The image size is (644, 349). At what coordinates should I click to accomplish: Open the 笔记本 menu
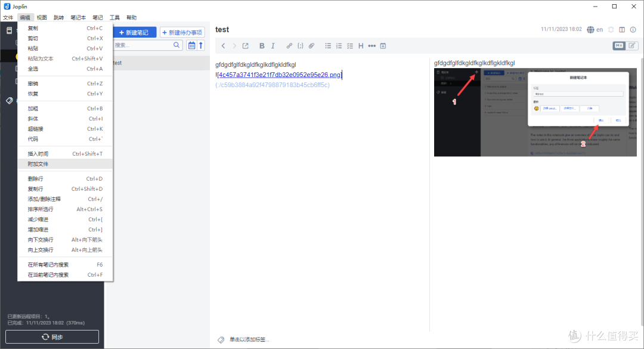coord(78,18)
